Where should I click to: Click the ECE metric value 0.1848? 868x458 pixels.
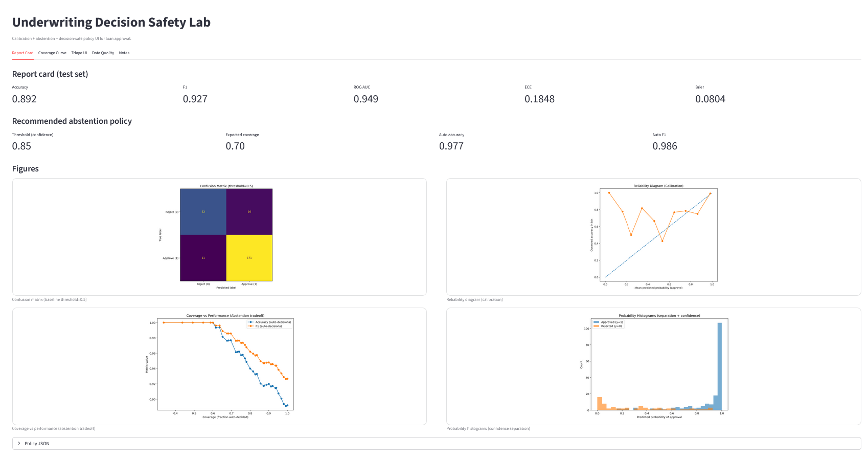(539, 99)
